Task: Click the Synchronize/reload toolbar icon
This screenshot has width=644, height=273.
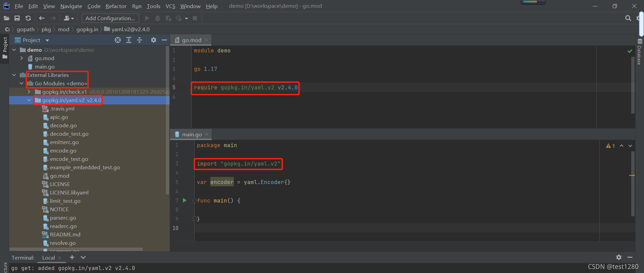Action: click(x=28, y=18)
